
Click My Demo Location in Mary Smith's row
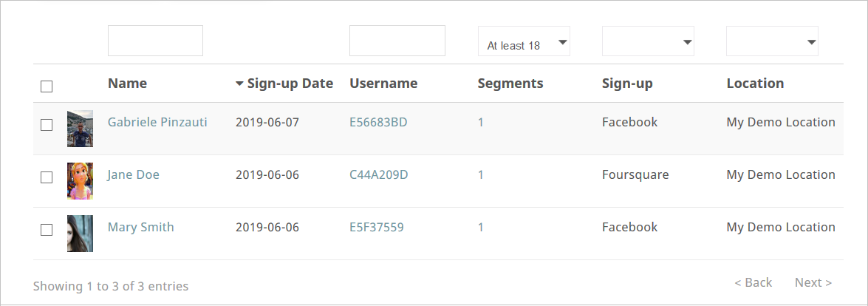(x=781, y=227)
